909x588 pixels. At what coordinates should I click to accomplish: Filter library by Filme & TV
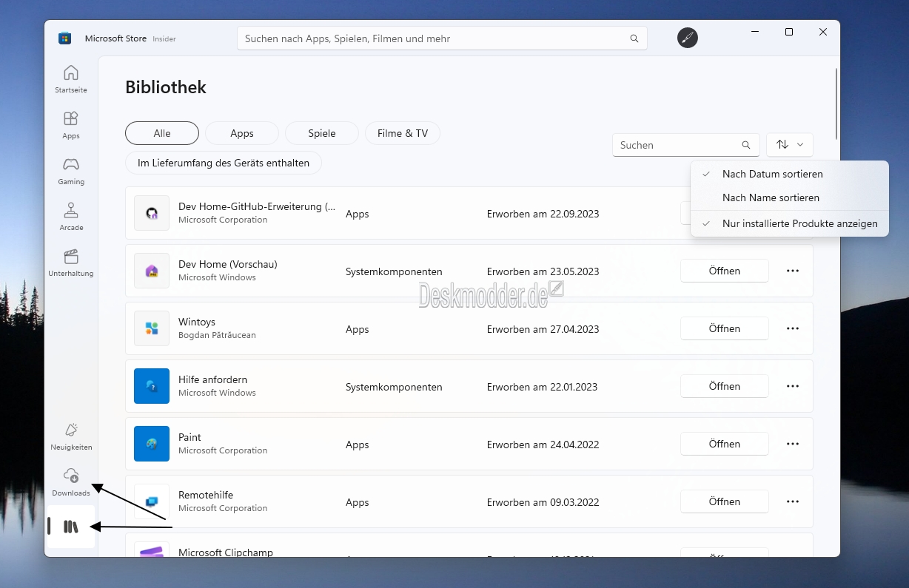coord(403,133)
